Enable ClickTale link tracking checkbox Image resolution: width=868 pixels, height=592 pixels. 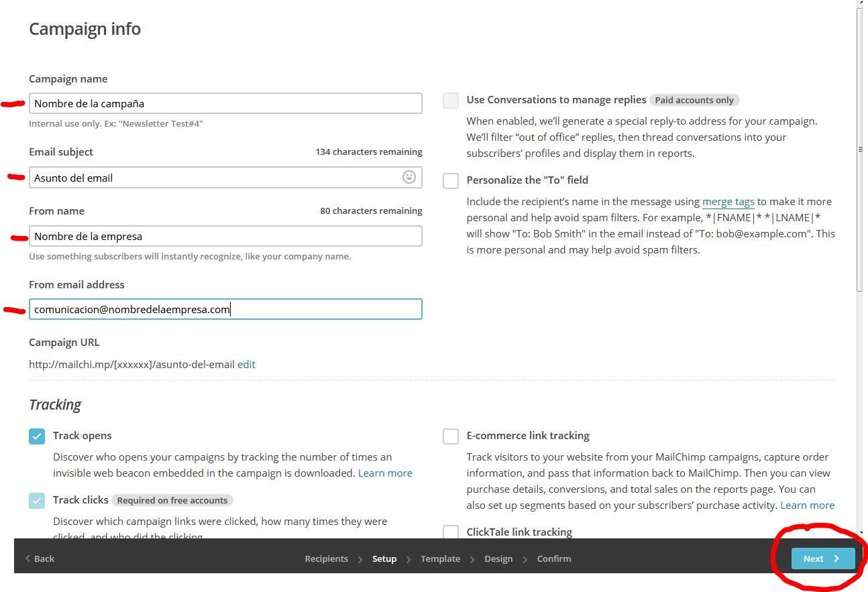451,532
